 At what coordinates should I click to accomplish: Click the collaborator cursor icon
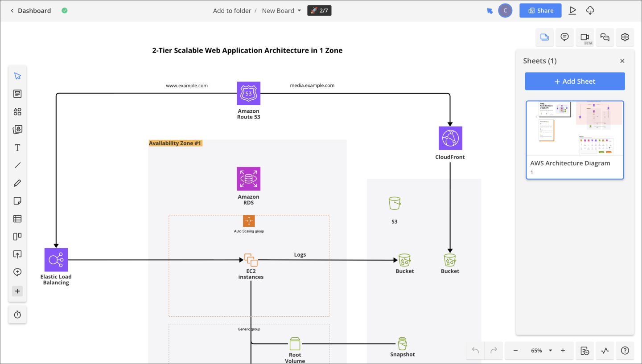[490, 11]
